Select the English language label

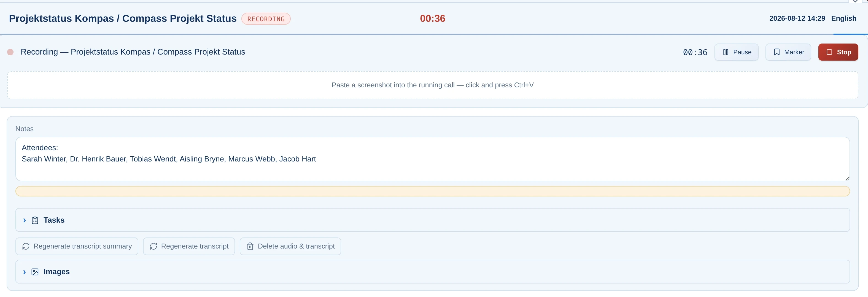tap(844, 18)
